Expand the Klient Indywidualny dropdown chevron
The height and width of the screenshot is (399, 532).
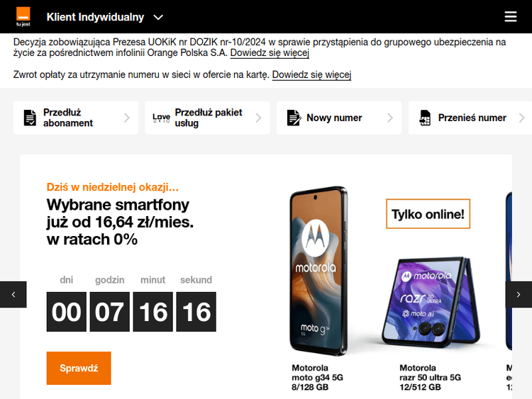coord(158,17)
